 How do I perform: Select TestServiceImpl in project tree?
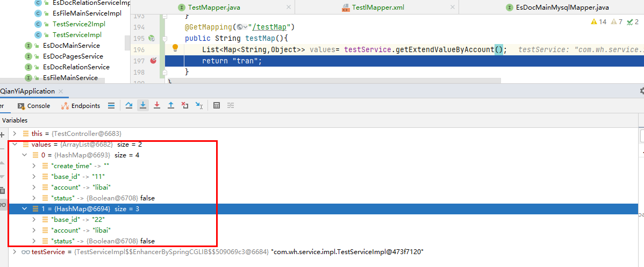tap(77, 34)
